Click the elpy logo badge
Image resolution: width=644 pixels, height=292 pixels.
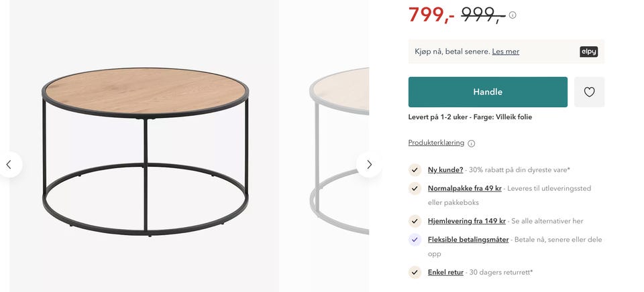click(588, 52)
